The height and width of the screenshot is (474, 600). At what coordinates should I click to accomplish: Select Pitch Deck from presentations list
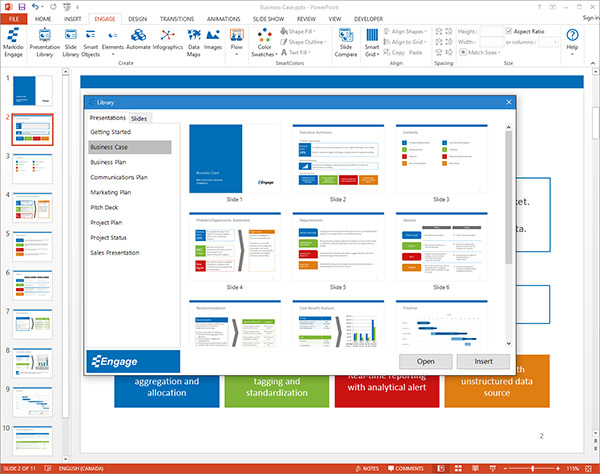tap(105, 207)
